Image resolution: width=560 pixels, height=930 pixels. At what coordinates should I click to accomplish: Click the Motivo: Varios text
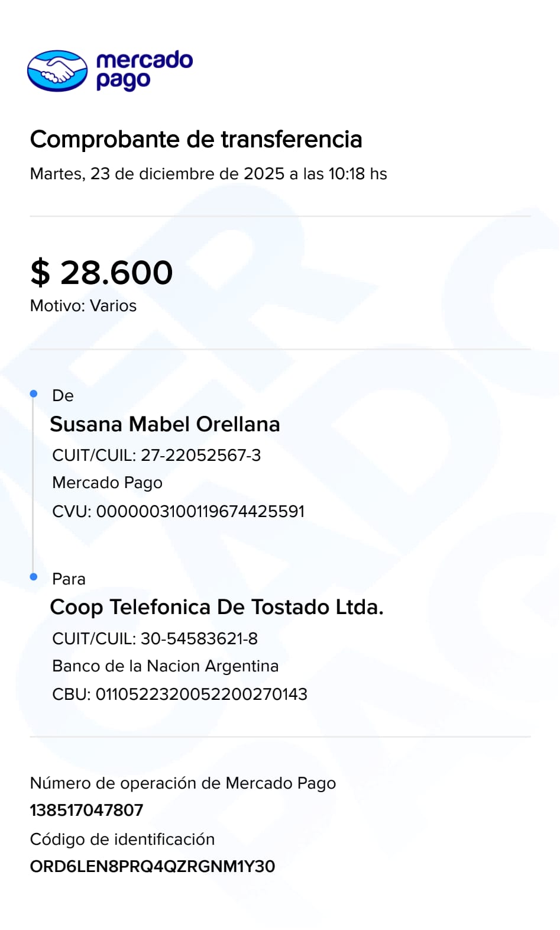tap(83, 306)
